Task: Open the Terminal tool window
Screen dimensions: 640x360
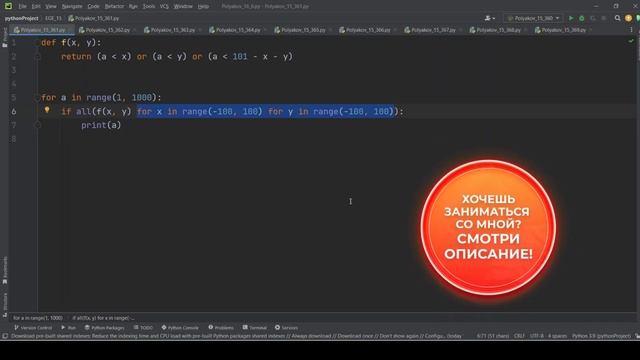Action: tap(255, 328)
